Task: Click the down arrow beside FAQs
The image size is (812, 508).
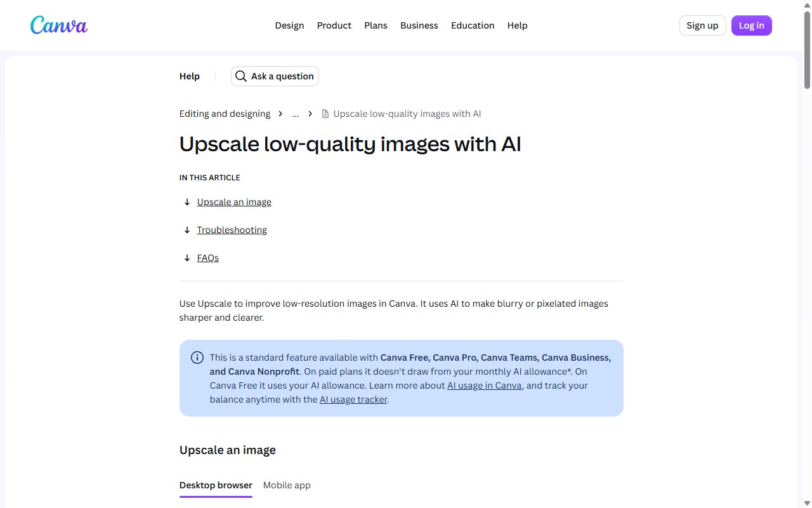Action: click(187, 258)
